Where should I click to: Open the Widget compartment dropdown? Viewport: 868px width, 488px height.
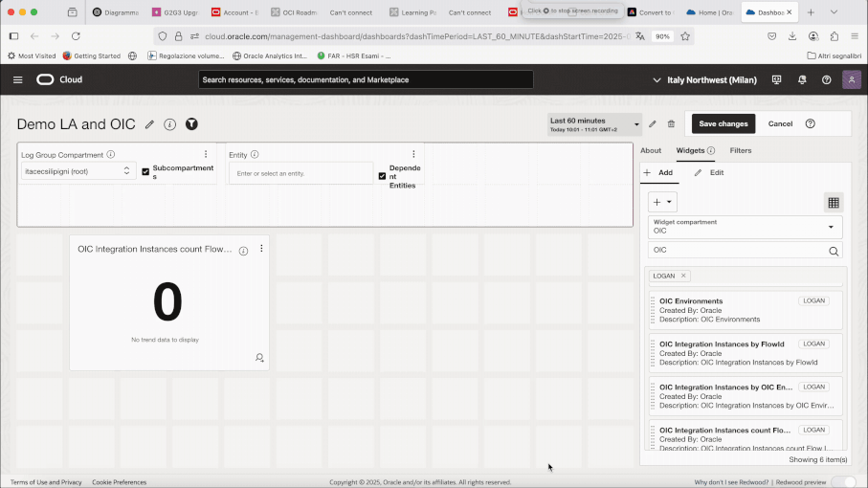pyautogui.click(x=746, y=227)
